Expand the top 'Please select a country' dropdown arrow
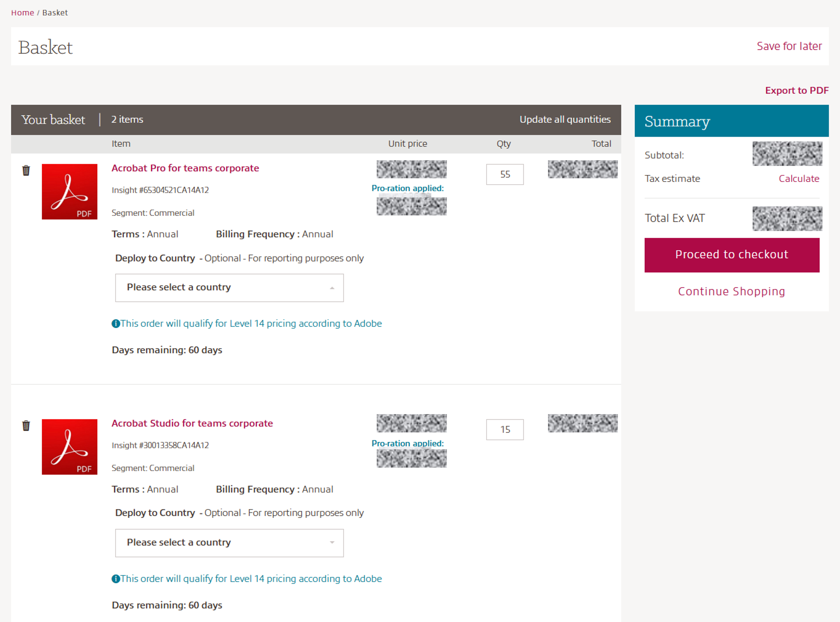Image resolution: width=840 pixels, height=622 pixels. coord(332,287)
